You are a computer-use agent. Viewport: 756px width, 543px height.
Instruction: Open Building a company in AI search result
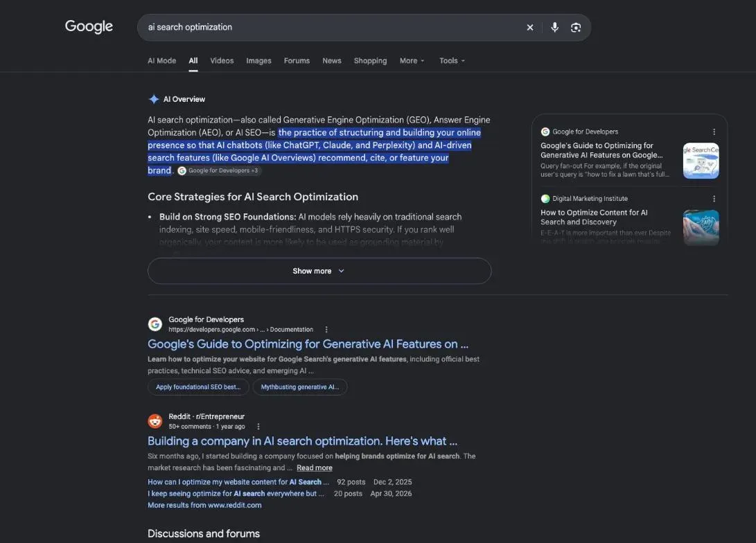click(302, 441)
